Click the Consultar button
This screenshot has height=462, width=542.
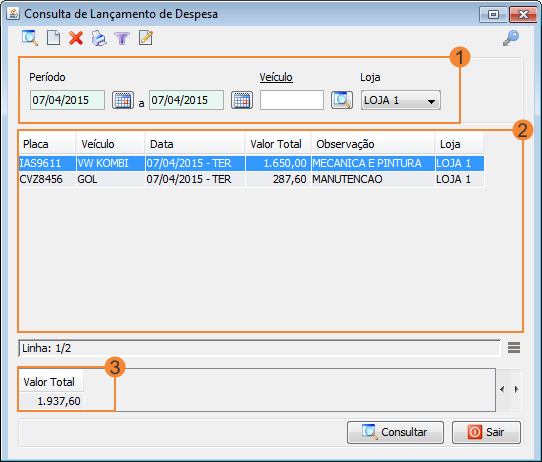coord(395,432)
